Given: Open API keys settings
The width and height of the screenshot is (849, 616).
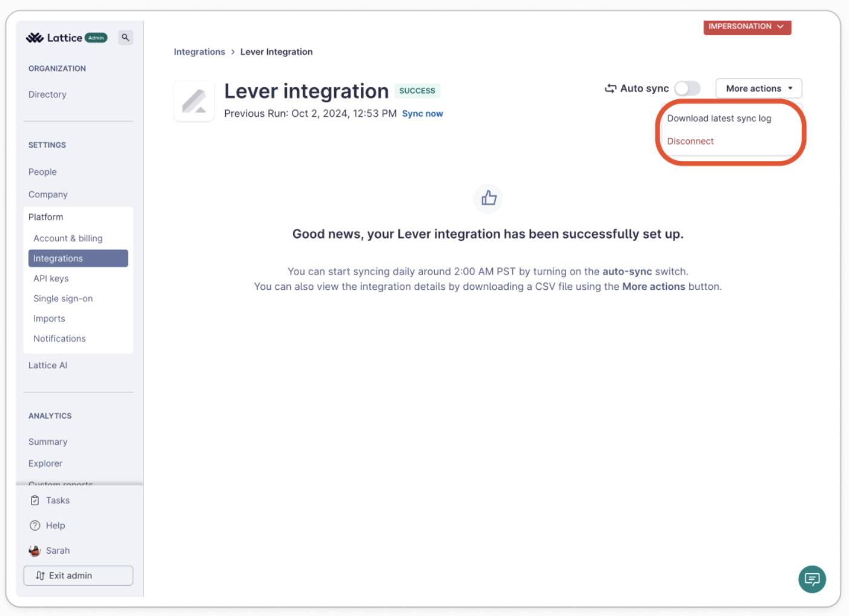Looking at the screenshot, I should tap(51, 278).
